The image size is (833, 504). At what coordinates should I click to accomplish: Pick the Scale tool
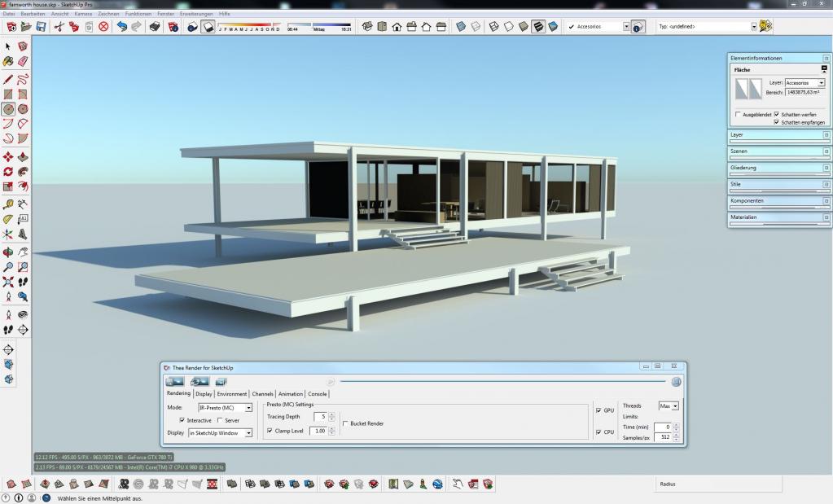click(x=8, y=187)
